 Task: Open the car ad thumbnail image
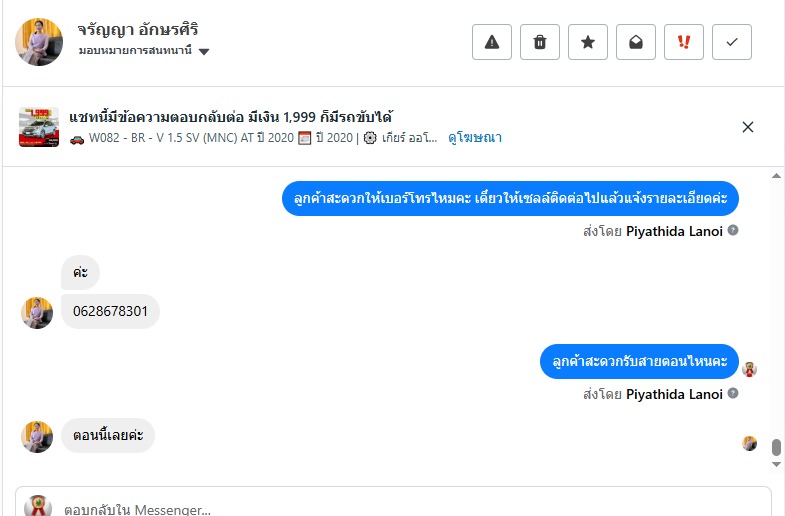[x=39, y=127]
